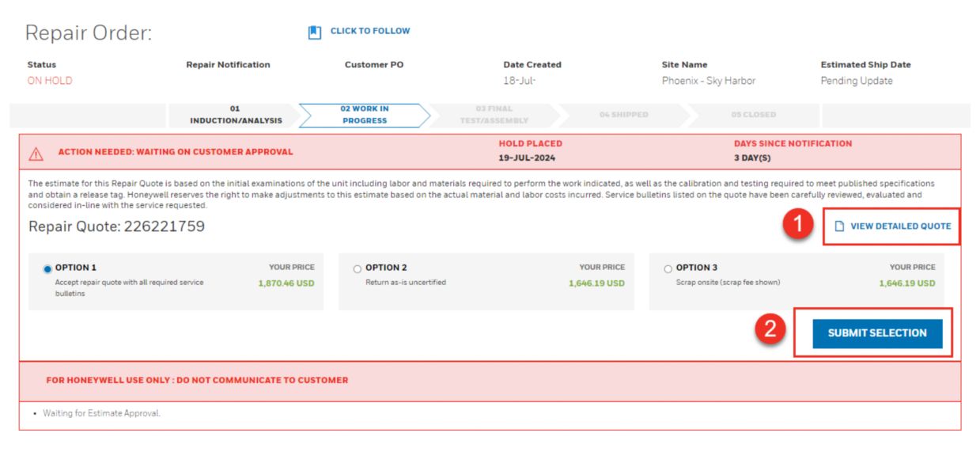Image resolution: width=980 pixels, height=456 pixels.
Task: Select the Option 1 radio button
Action: tap(47, 269)
